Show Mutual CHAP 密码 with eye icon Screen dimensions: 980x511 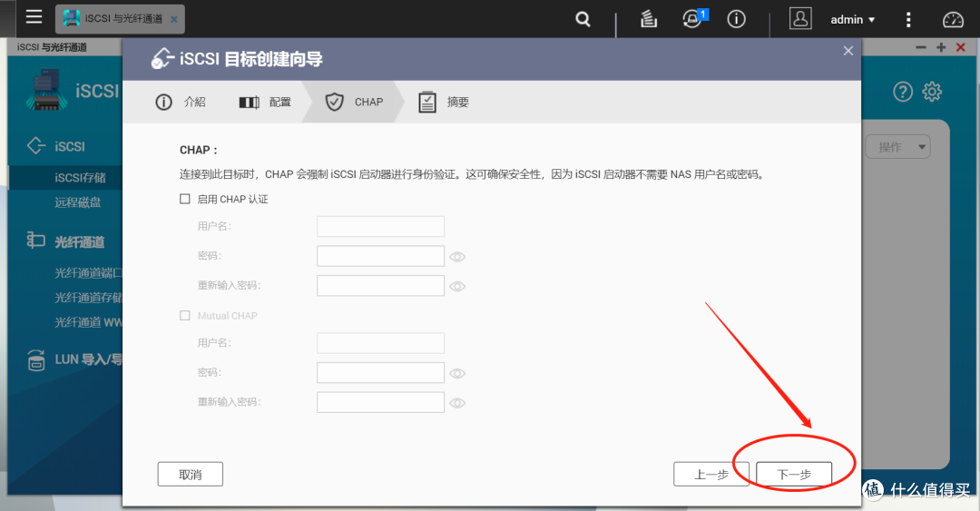[457, 373]
